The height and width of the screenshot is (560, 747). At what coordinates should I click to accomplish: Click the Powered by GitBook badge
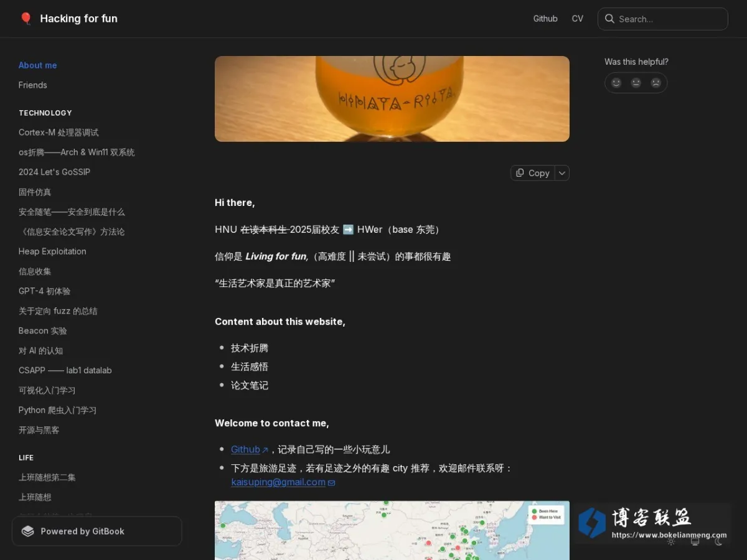click(97, 531)
